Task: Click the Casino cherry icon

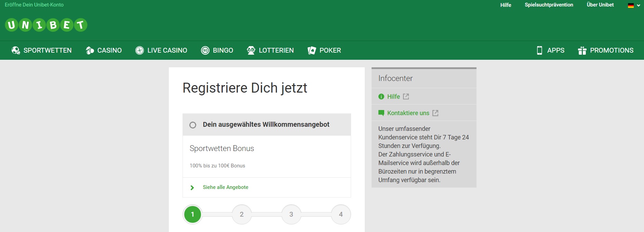Action: point(90,51)
